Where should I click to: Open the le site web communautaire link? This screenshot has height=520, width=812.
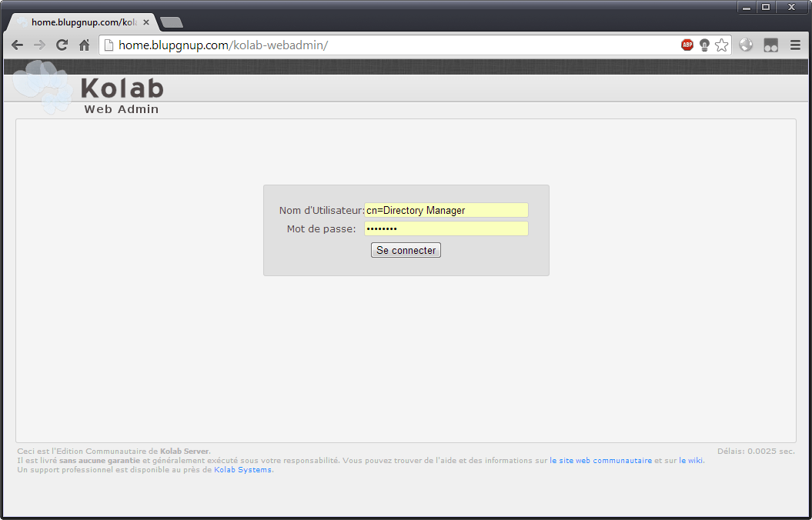[600, 461]
